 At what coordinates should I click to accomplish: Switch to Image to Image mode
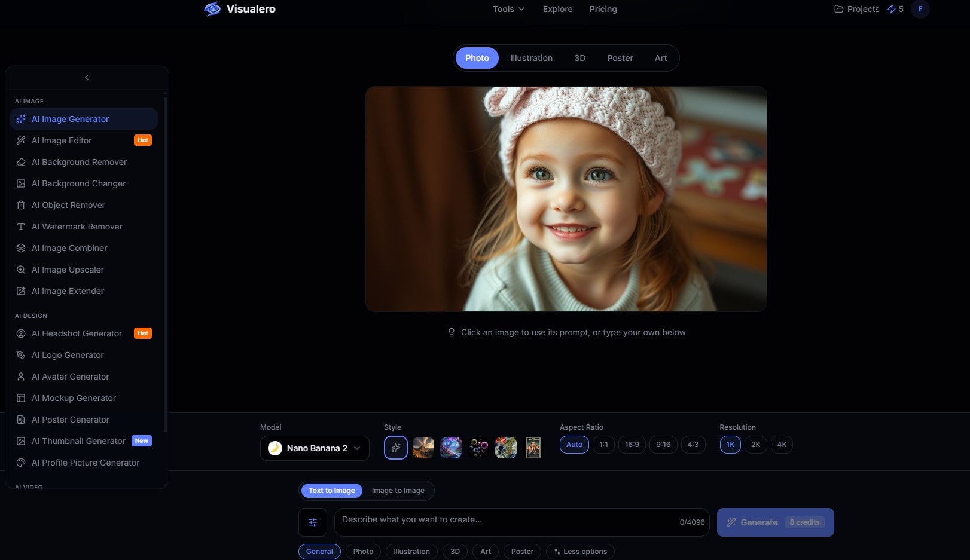(398, 490)
